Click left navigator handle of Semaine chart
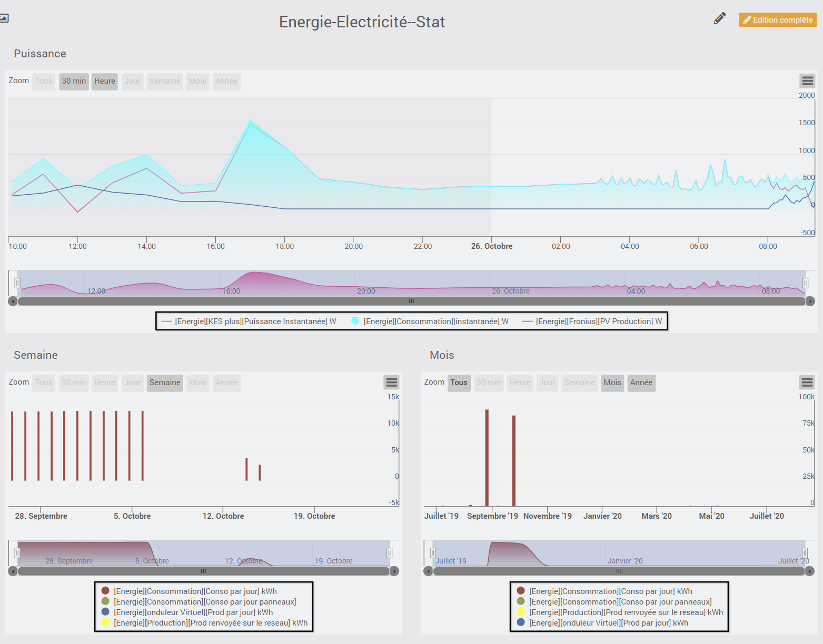 17,553
